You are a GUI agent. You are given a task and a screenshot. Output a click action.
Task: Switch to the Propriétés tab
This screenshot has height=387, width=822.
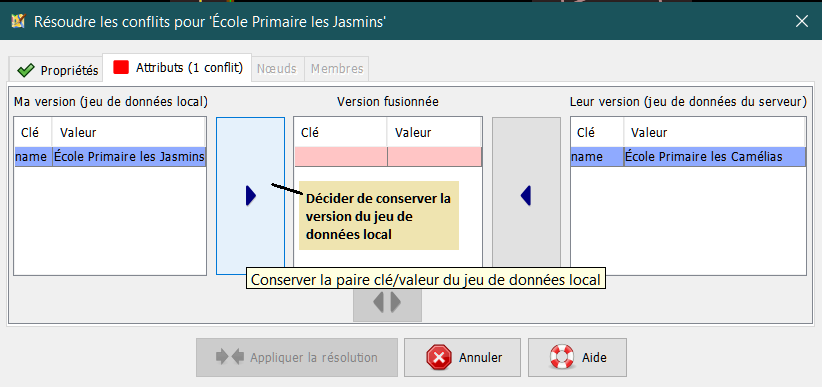coord(56,70)
